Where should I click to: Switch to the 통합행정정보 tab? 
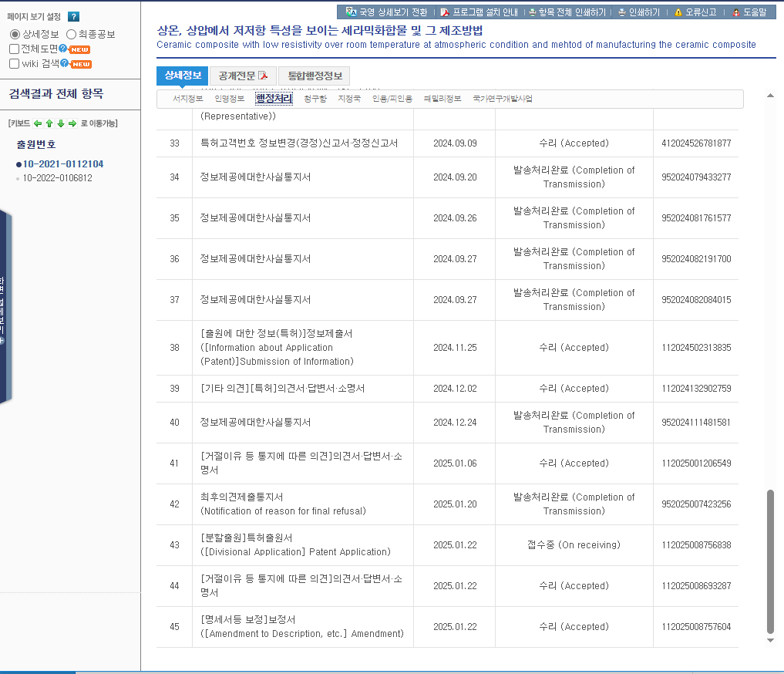coord(314,76)
